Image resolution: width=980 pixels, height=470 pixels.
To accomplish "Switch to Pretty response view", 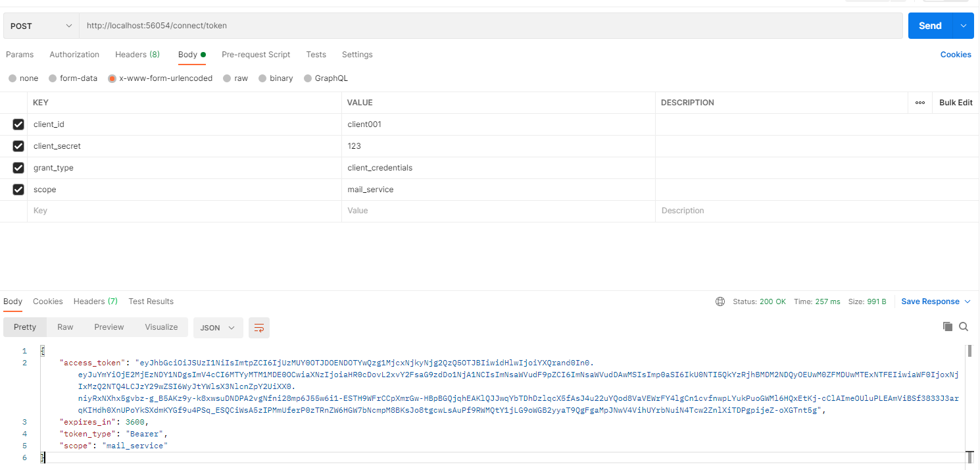I will (25, 327).
